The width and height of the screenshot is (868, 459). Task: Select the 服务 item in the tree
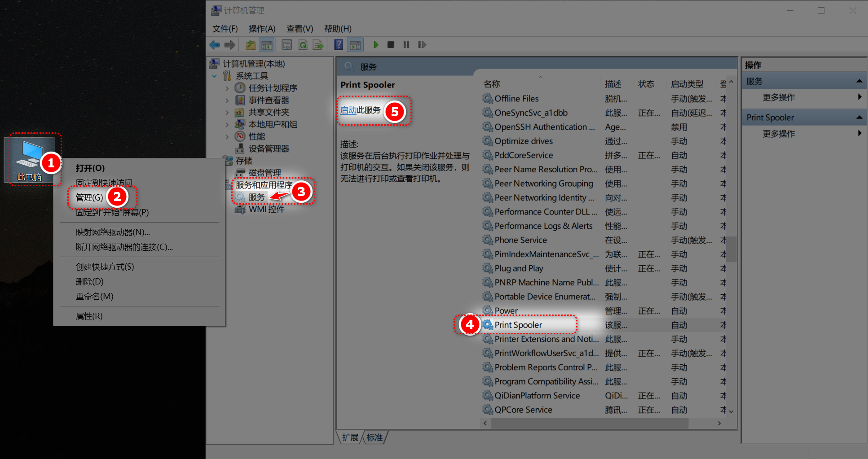pyautogui.click(x=256, y=197)
